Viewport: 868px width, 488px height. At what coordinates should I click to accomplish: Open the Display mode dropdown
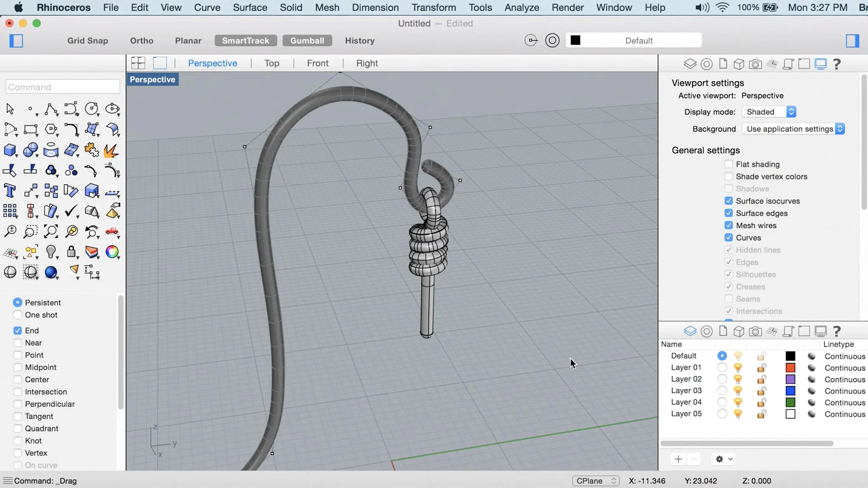pyautogui.click(x=769, y=112)
